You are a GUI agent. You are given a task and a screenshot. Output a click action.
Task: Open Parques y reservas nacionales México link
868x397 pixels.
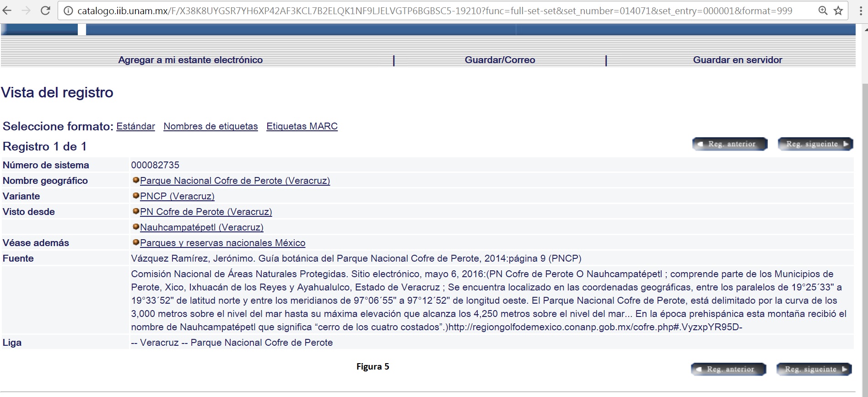pos(222,243)
